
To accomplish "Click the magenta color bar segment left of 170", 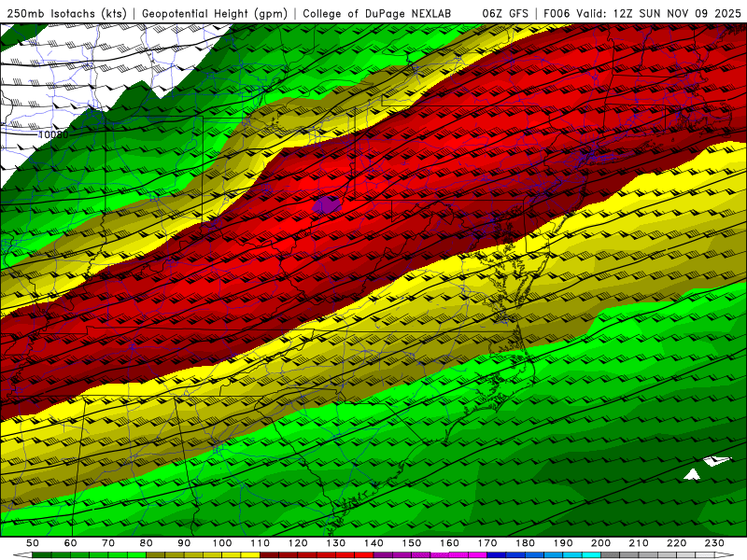I will 477,555.
